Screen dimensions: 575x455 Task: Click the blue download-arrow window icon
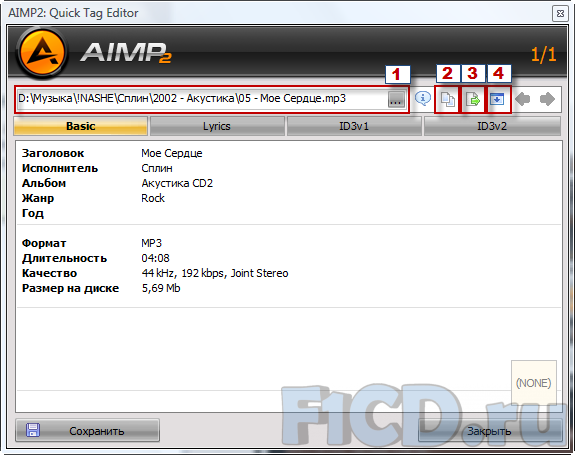tap(497, 99)
